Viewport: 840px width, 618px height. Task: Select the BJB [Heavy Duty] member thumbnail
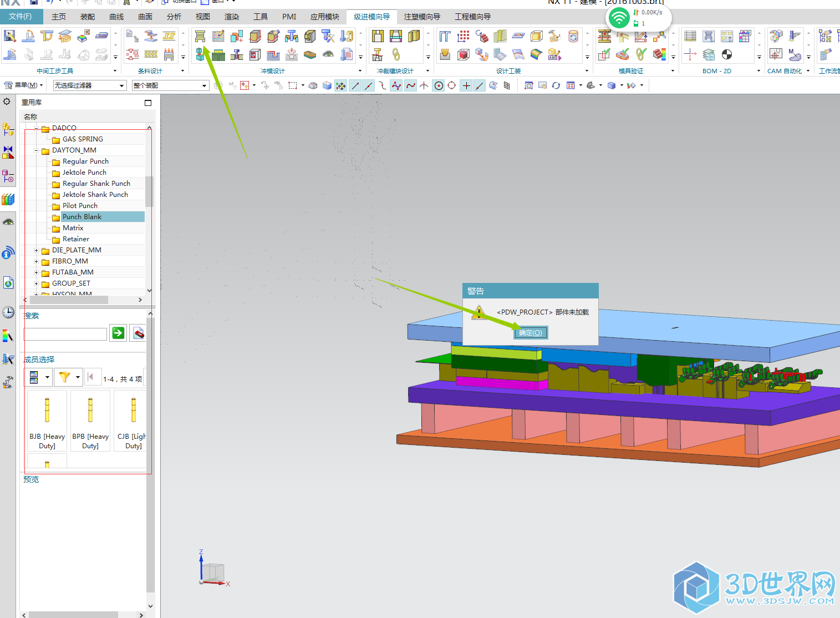[x=47, y=421]
